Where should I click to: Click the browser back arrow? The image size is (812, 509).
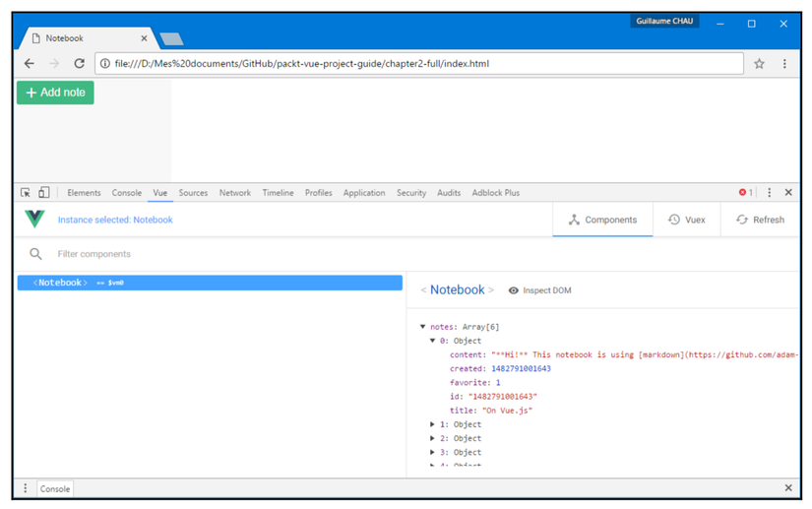pyautogui.click(x=30, y=64)
